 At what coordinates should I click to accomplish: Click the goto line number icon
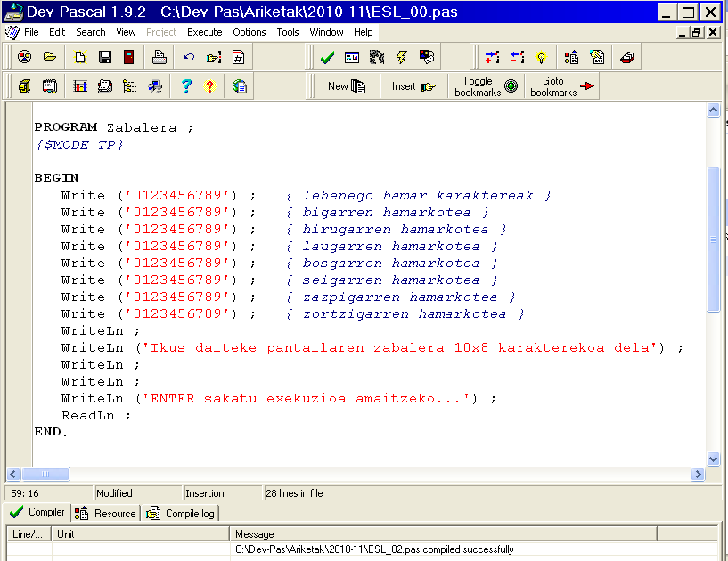click(x=238, y=57)
